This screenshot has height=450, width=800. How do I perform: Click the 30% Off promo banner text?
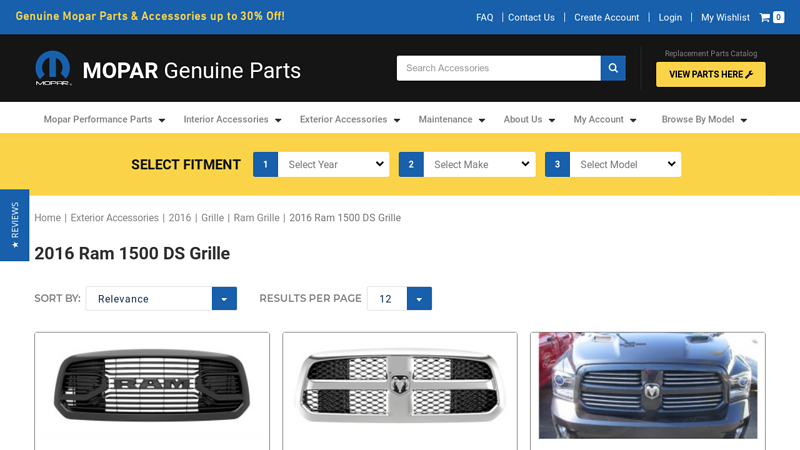point(150,16)
